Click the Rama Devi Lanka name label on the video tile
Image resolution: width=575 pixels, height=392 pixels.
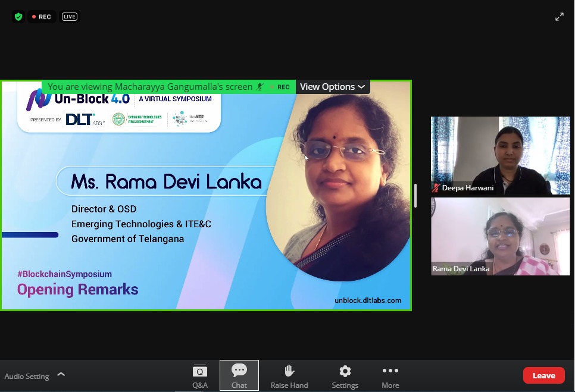461,269
